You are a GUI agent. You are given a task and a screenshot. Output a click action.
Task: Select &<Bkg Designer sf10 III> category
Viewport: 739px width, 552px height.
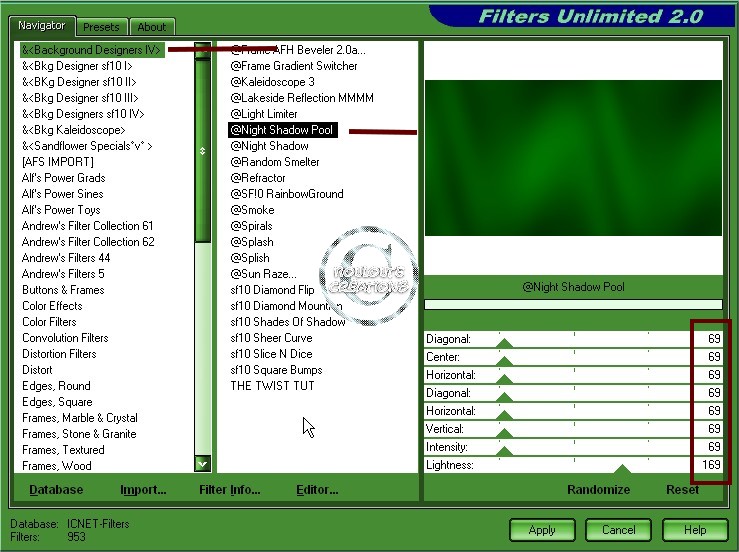point(80,98)
